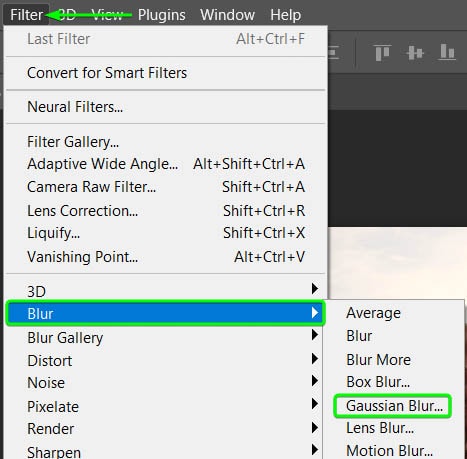Open the Window menu
The height and width of the screenshot is (459, 467).
(x=227, y=15)
